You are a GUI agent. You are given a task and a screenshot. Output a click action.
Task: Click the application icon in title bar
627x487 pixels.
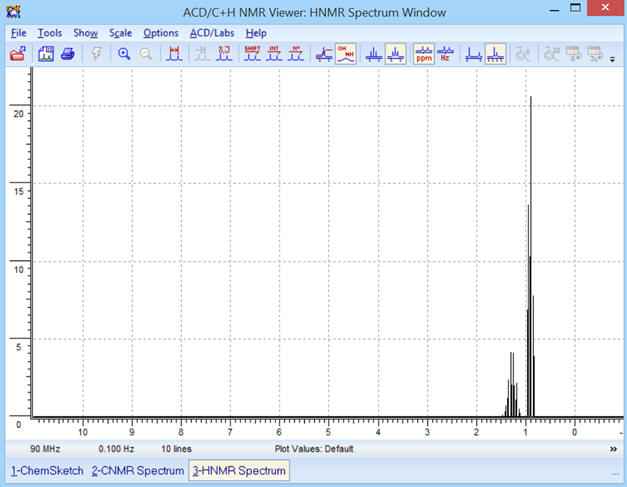(x=13, y=11)
